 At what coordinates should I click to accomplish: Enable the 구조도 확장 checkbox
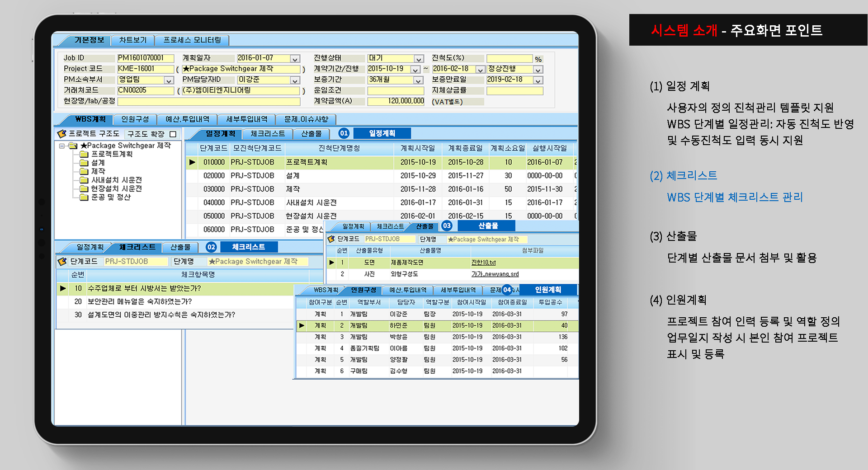[x=173, y=134]
